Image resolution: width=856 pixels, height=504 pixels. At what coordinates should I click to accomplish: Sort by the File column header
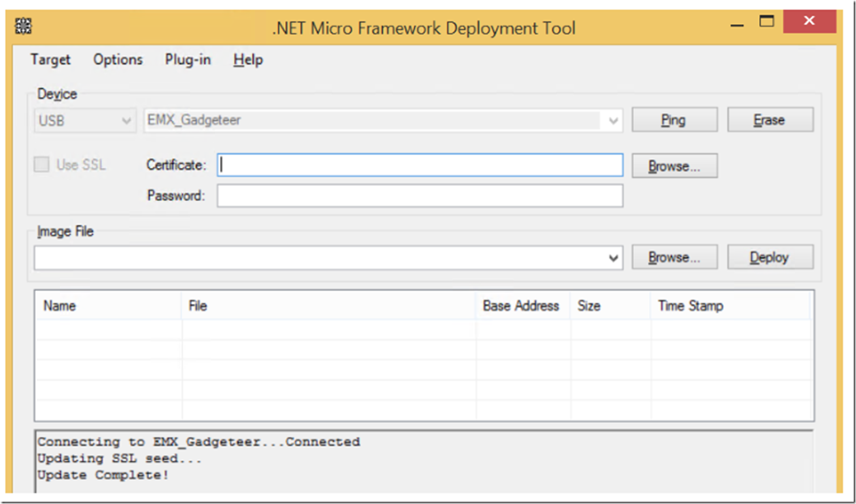329,306
